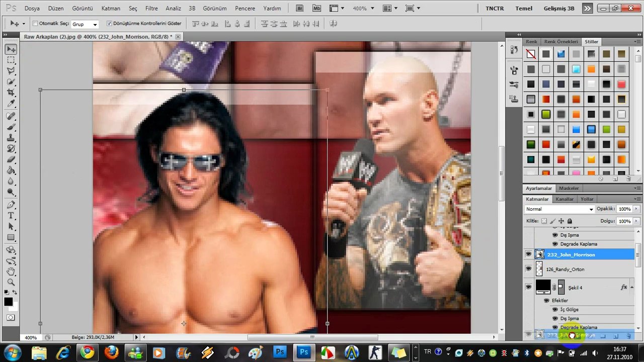
Task: Toggle the İç Gölge effect visibility under Efektler
Action: (555, 310)
